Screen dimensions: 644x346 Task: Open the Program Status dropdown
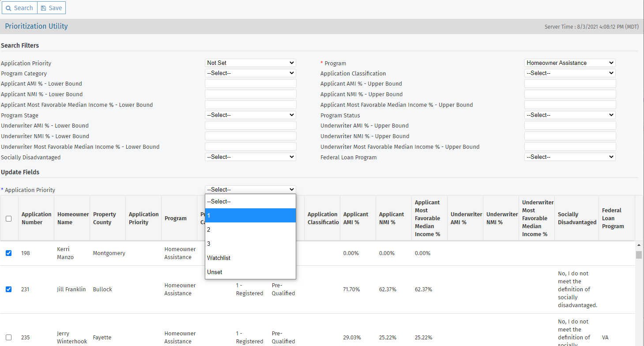coord(569,115)
